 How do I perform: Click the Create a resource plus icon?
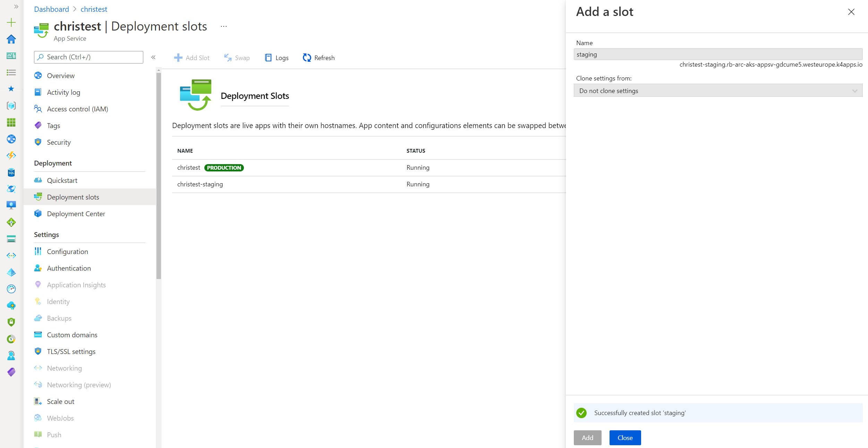point(11,22)
